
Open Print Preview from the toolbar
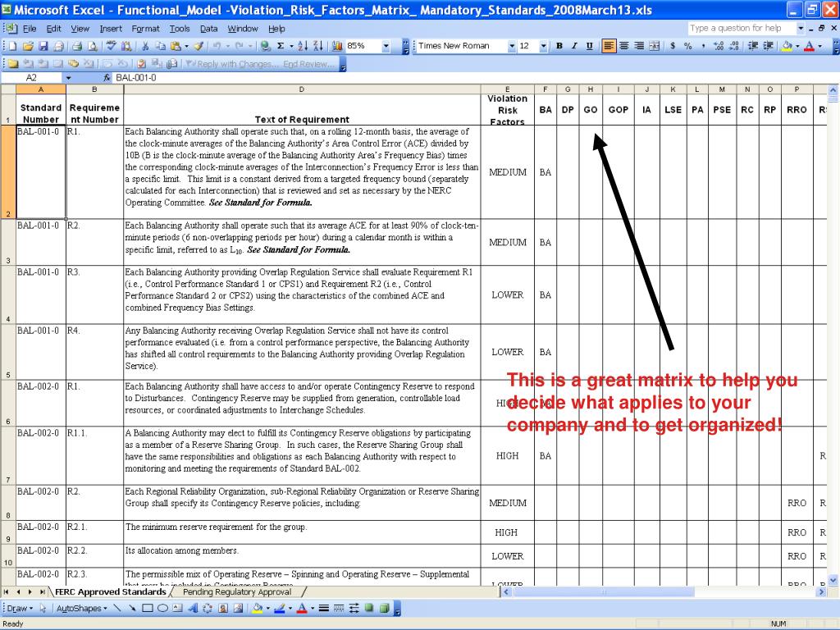point(92,47)
